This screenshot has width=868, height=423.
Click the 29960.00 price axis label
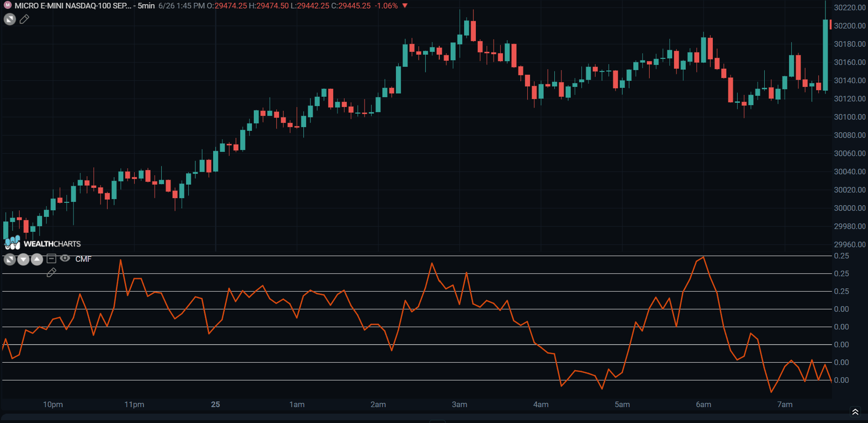[850, 244]
